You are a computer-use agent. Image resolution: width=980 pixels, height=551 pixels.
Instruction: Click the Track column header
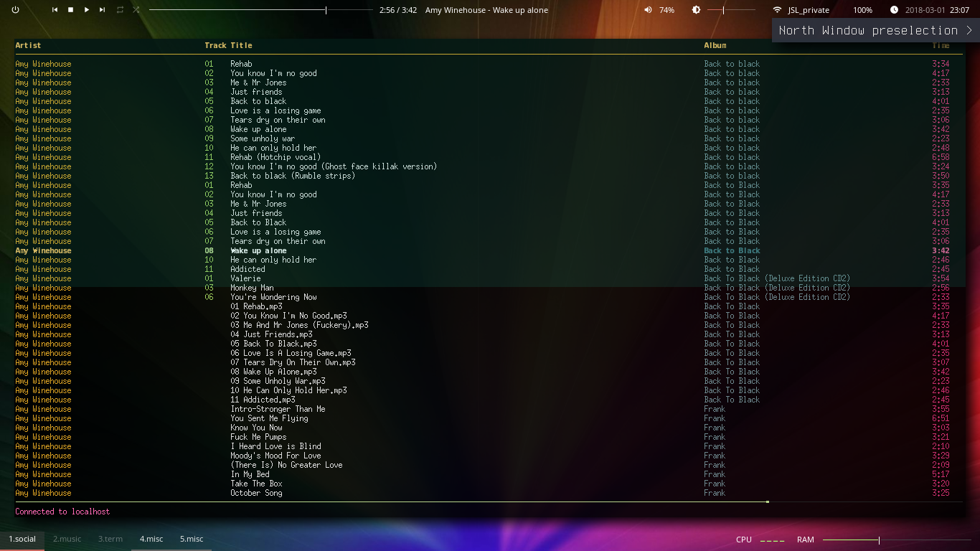pyautogui.click(x=215, y=45)
